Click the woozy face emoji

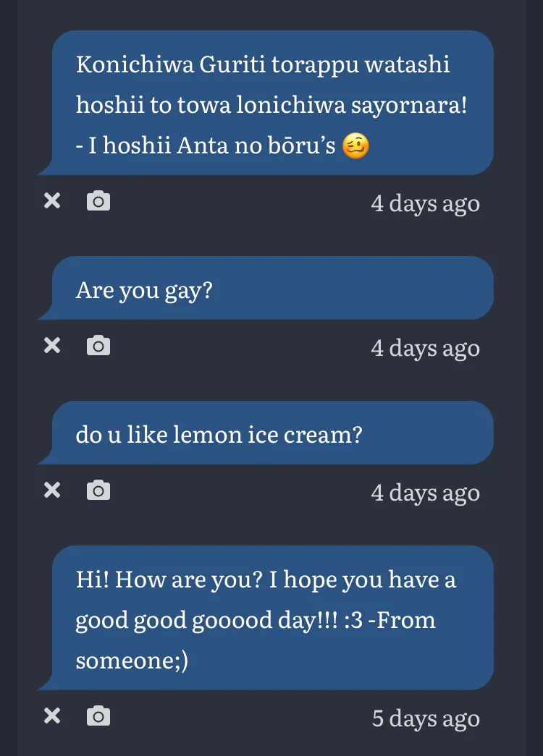click(355, 146)
